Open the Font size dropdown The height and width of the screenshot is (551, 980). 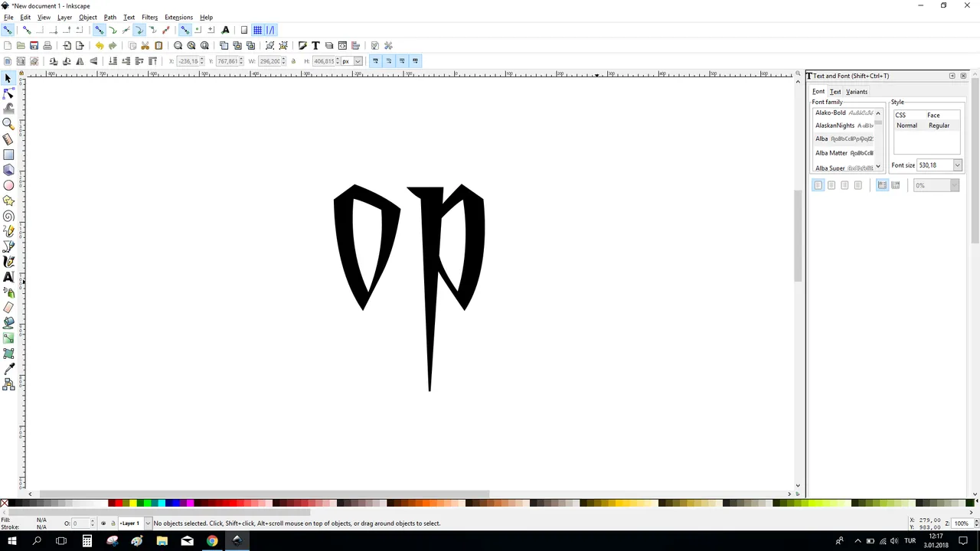(957, 165)
